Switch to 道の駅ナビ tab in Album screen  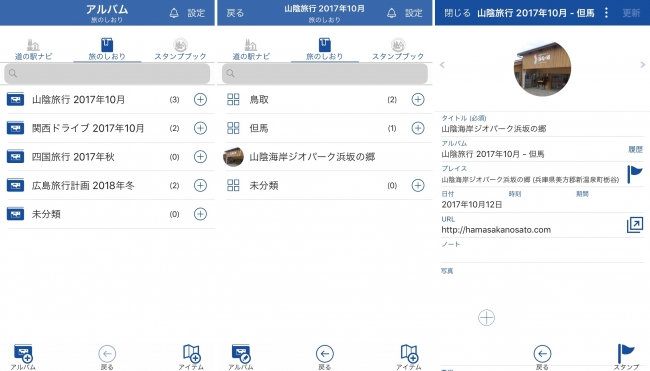(34, 50)
